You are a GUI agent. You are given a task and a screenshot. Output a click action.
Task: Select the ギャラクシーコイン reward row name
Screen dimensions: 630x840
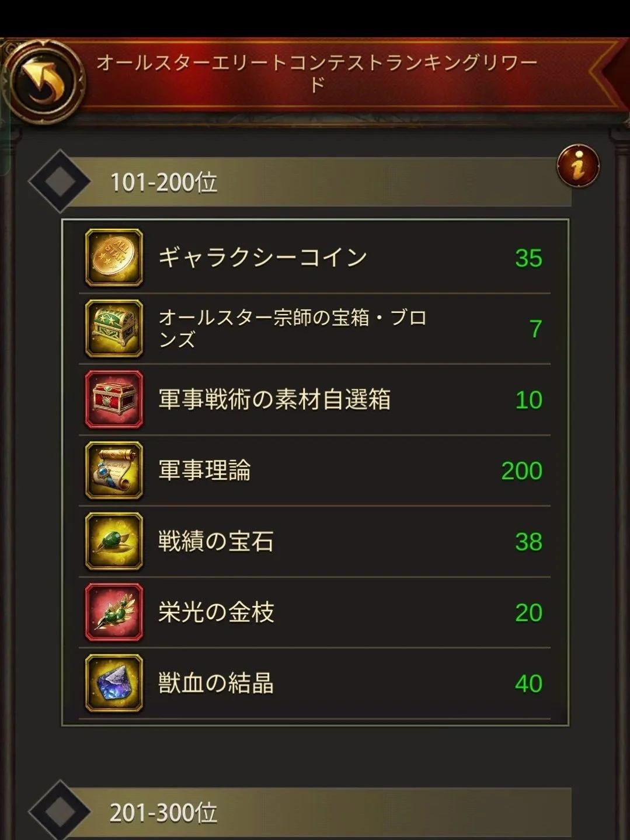263,257
